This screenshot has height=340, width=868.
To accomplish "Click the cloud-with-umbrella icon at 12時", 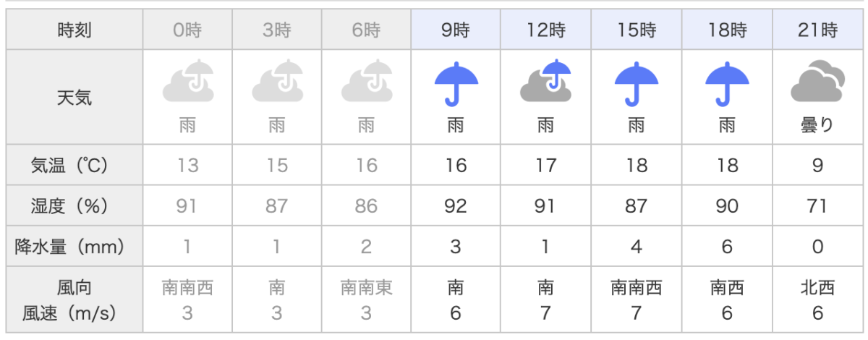I will 546,82.
